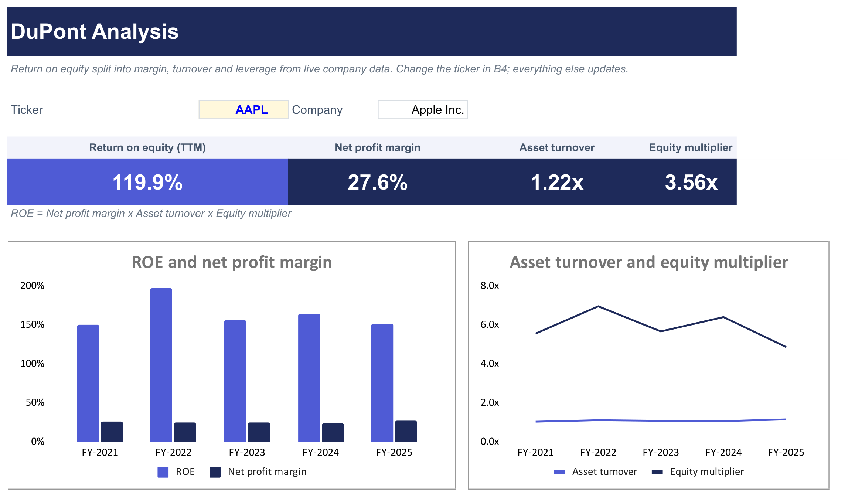Image resolution: width=855 pixels, height=504 pixels.
Task: Click the FY-2023 ROE bar
Action: point(235,381)
